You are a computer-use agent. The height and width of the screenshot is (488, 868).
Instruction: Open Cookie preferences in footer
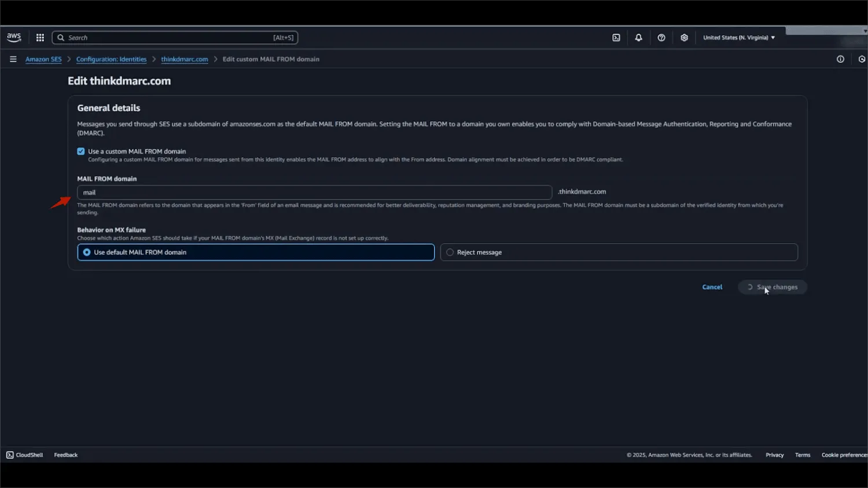pos(844,455)
